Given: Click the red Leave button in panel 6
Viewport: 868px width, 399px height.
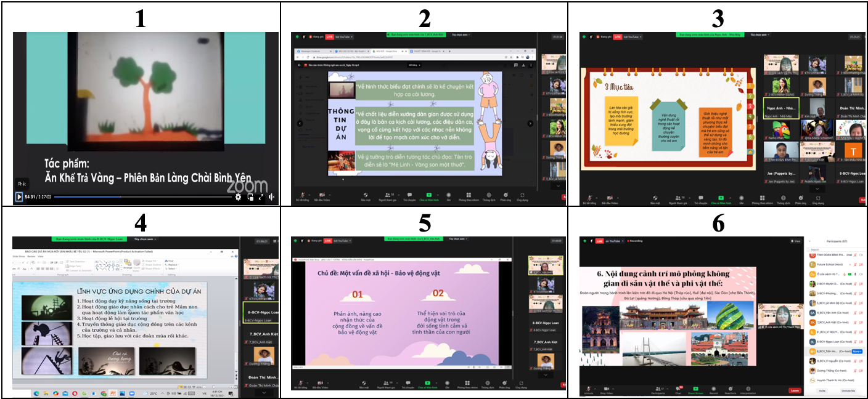Looking at the screenshot, I should (794, 390).
